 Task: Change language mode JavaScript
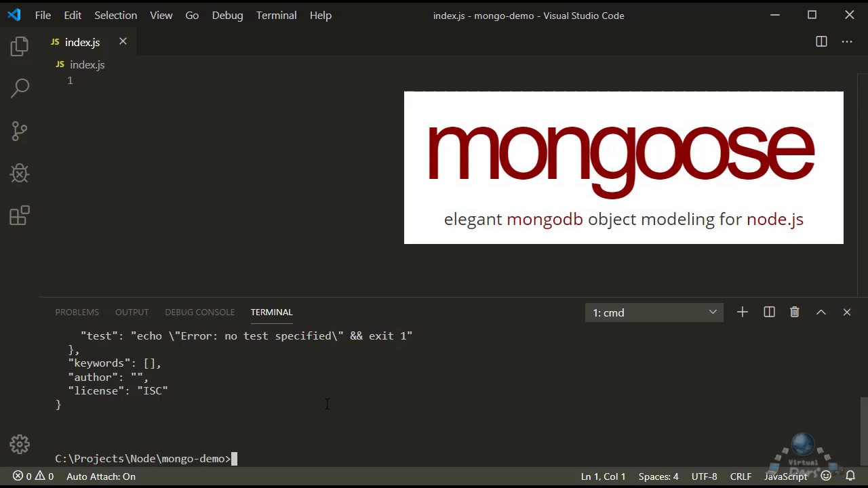[786, 476]
